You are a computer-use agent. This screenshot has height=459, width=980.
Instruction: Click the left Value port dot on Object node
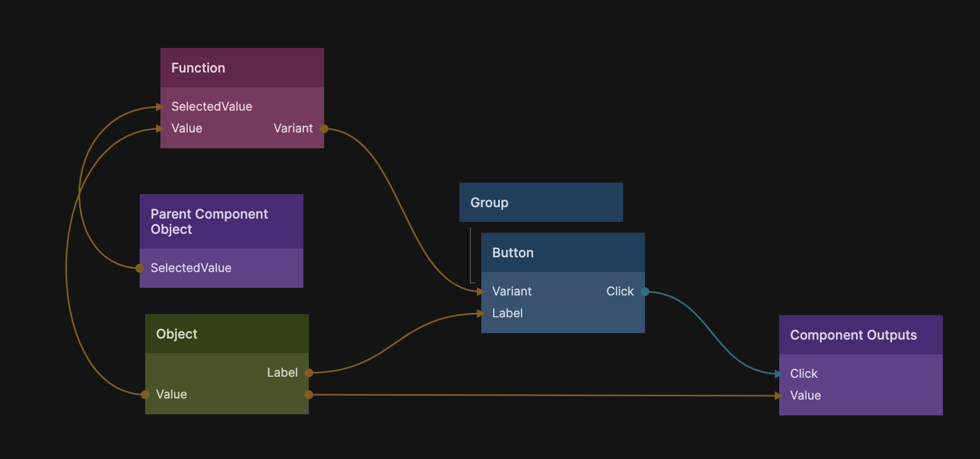pyautogui.click(x=145, y=395)
